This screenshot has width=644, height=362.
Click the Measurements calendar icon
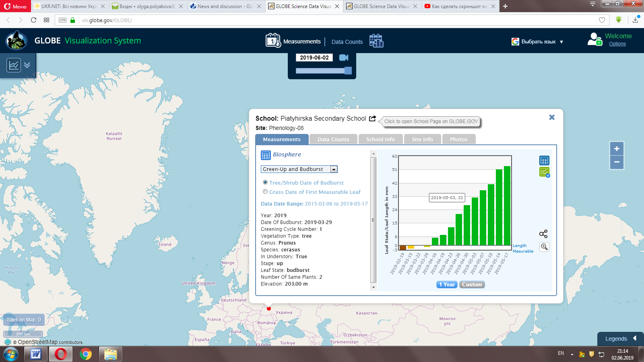(x=273, y=41)
